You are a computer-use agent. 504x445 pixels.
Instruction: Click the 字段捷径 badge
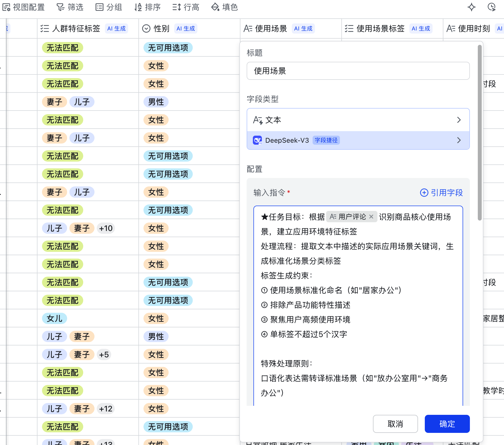(326, 140)
